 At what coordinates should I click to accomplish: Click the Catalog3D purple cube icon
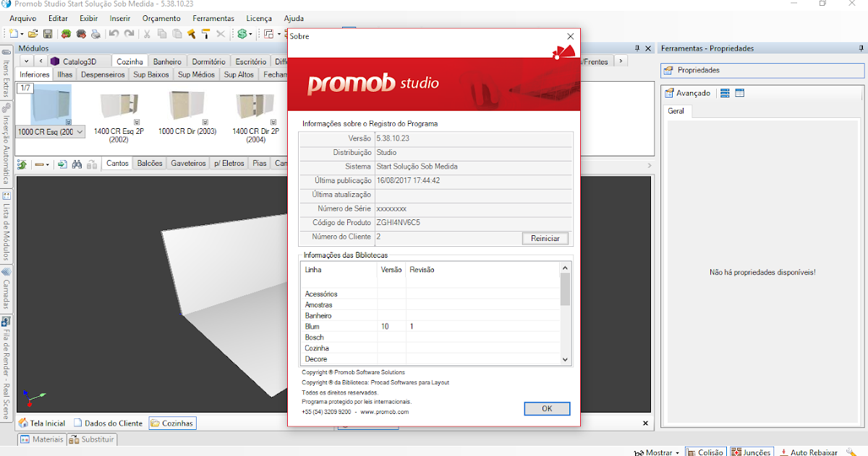click(55, 62)
